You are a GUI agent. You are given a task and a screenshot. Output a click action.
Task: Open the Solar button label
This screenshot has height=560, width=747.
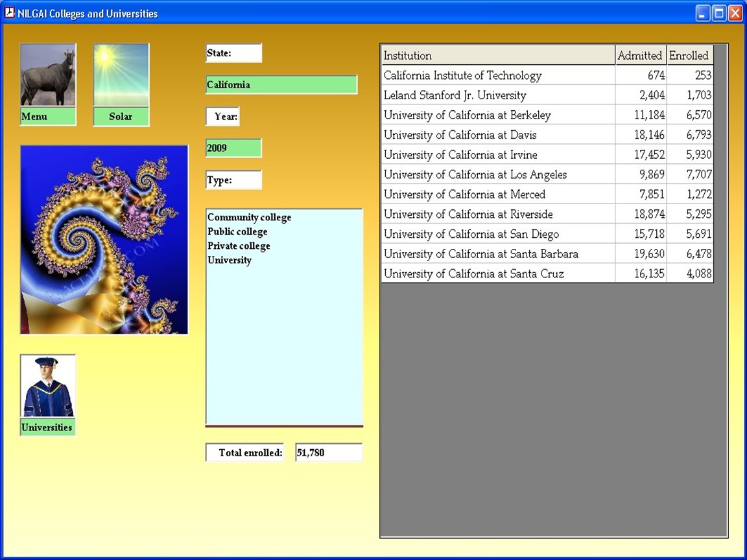pyautogui.click(x=121, y=116)
